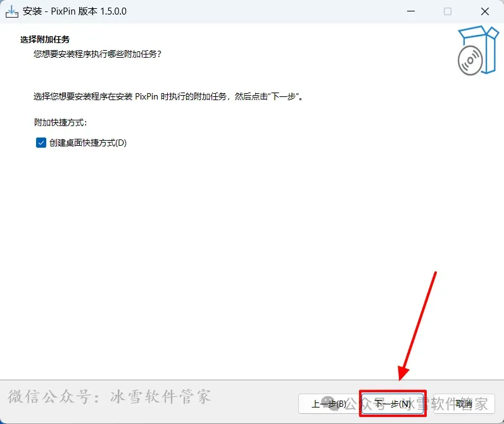Go back with 上一步(B) button
This screenshot has height=424, width=504.
tap(329, 404)
